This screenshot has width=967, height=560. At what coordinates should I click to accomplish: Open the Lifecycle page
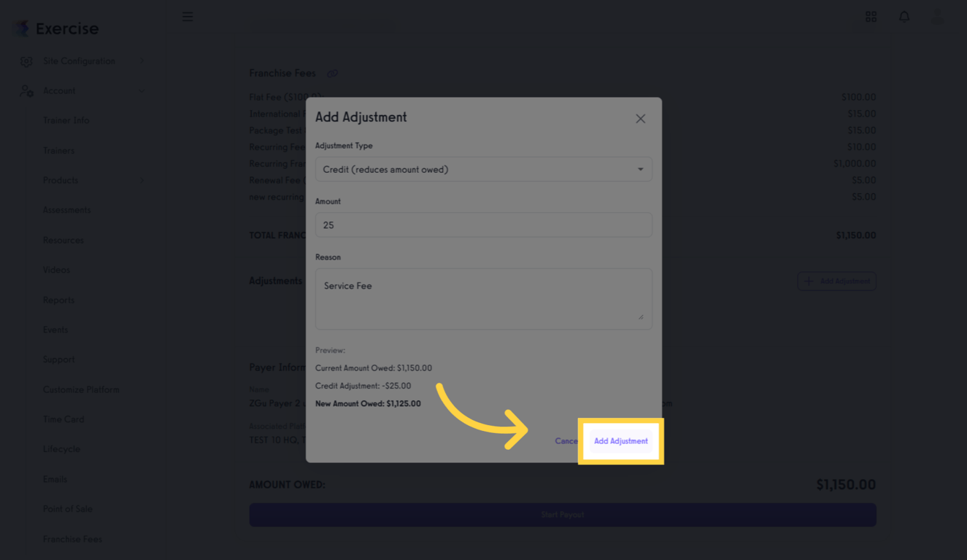(x=62, y=448)
